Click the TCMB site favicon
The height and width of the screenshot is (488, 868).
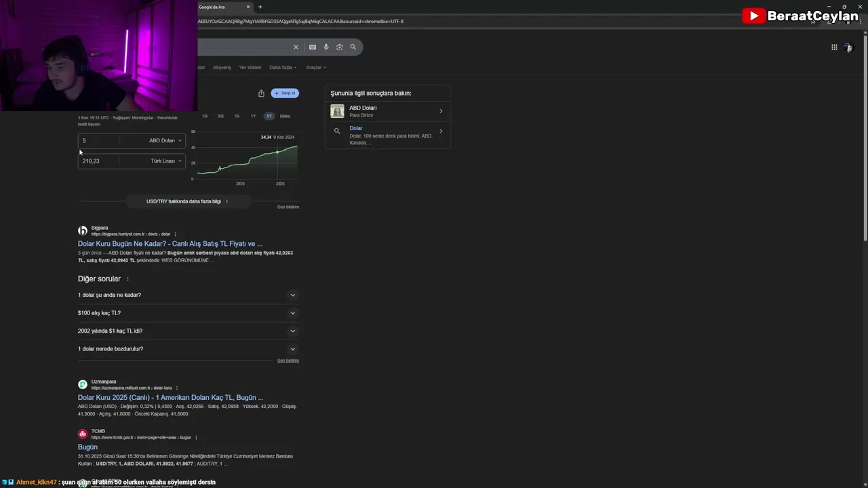click(x=83, y=434)
